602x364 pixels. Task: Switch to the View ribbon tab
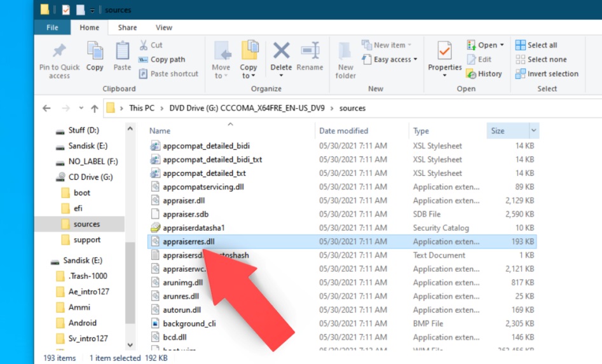pyautogui.click(x=164, y=27)
